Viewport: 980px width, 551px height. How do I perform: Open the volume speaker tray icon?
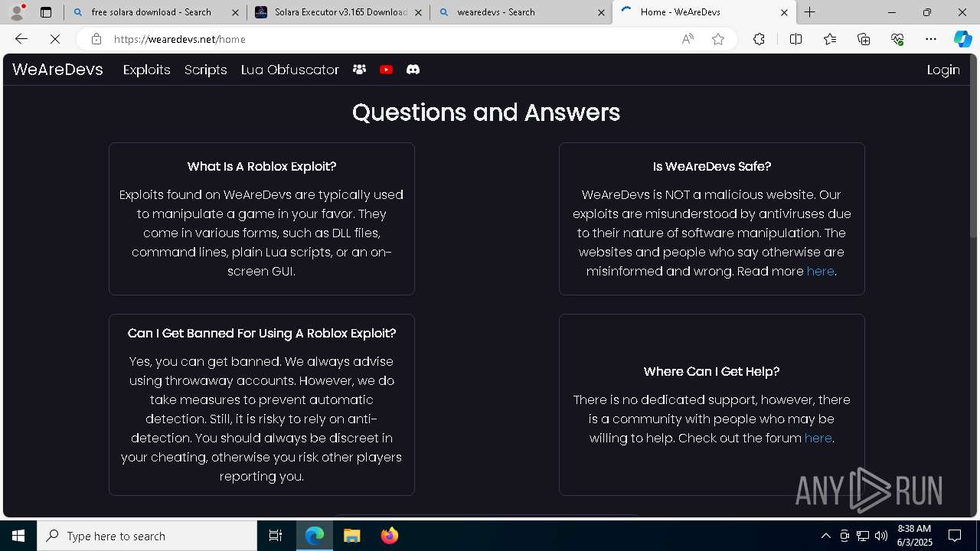click(881, 536)
